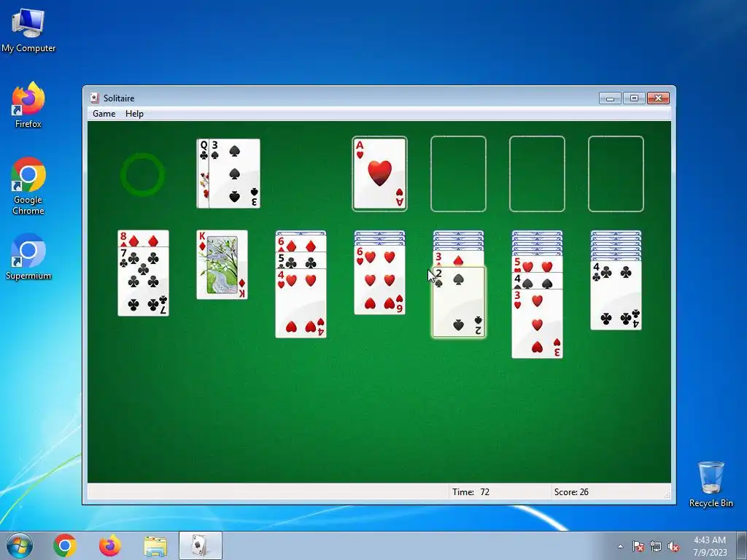Viewport: 747px width, 560px height.
Task: Maximize the Solitaire window
Action: [x=634, y=98]
